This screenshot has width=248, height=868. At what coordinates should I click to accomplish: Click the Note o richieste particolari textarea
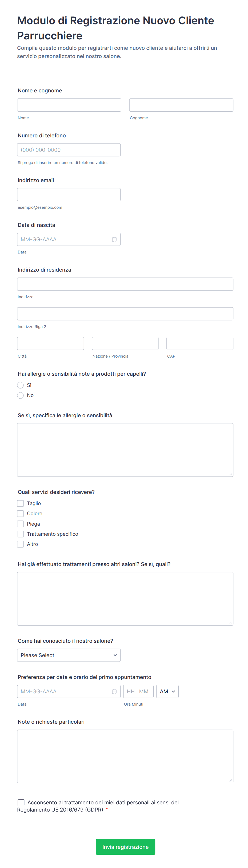[125, 756]
